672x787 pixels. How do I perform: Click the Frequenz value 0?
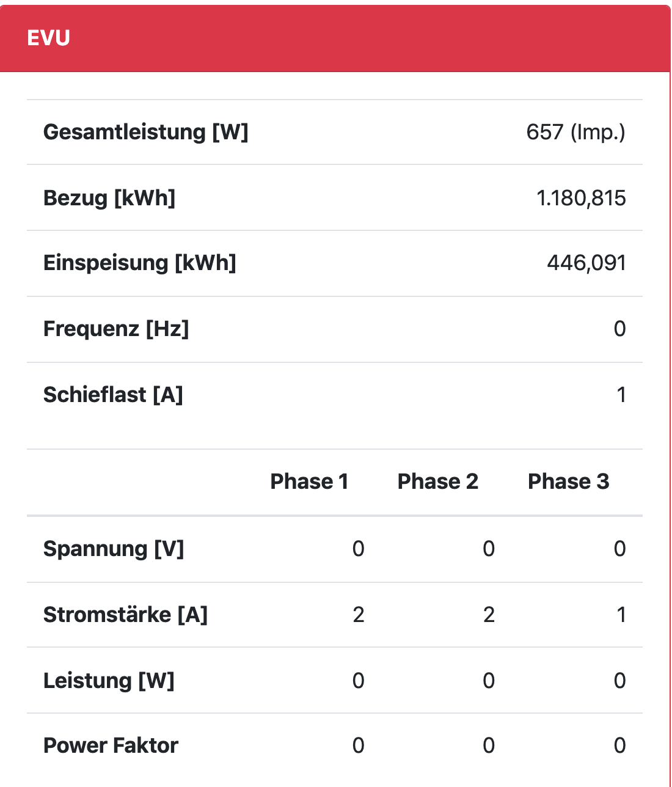coord(619,329)
